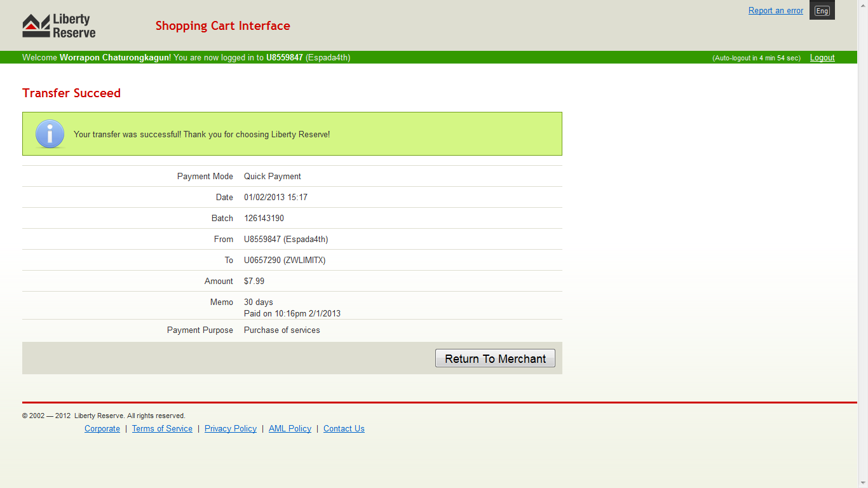
Task: Open the Corporate footer link
Action: point(102,429)
